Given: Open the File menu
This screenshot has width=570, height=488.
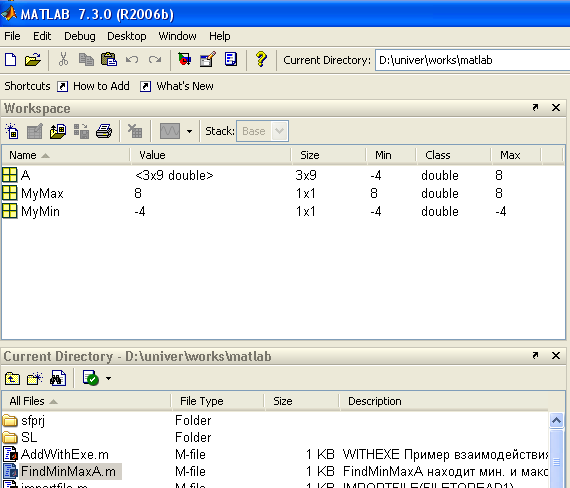Looking at the screenshot, I should (12, 36).
